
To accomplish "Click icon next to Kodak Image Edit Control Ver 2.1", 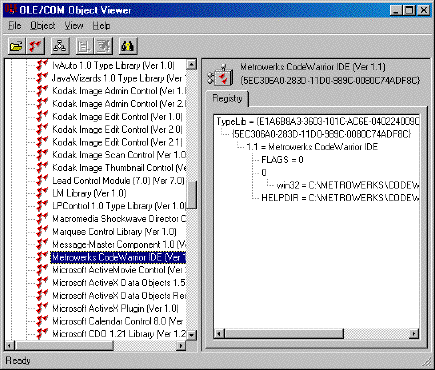I will pos(42,142).
